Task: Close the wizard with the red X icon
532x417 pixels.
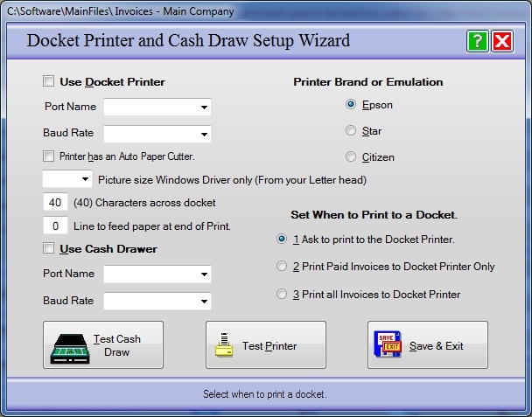Action: pos(502,41)
